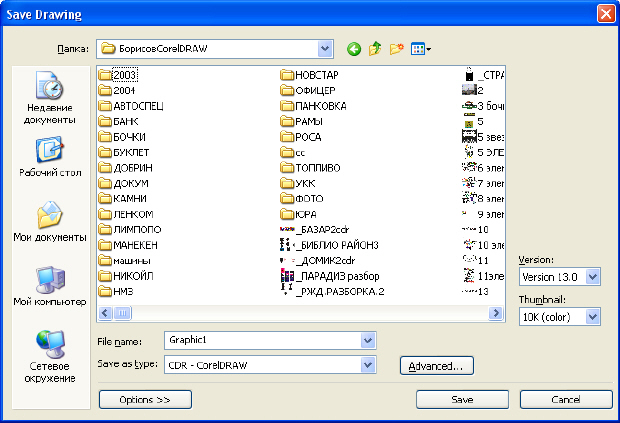Expand the Options >> section
The width and height of the screenshot is (620, 423).
click(145, 399)
